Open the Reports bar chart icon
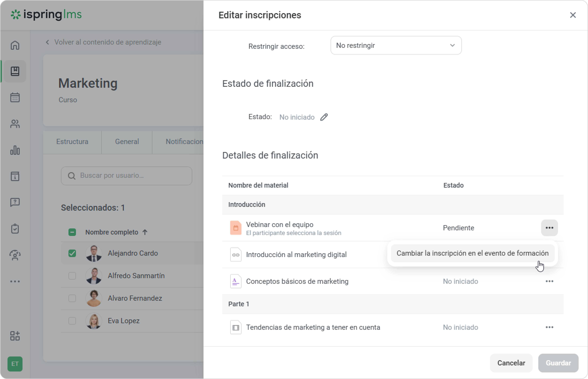The image size is (588, 379). click(x=15, y=150)
